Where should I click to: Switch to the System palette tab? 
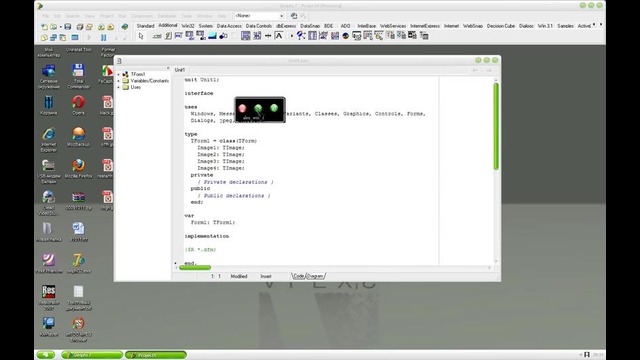click(206, 26)
